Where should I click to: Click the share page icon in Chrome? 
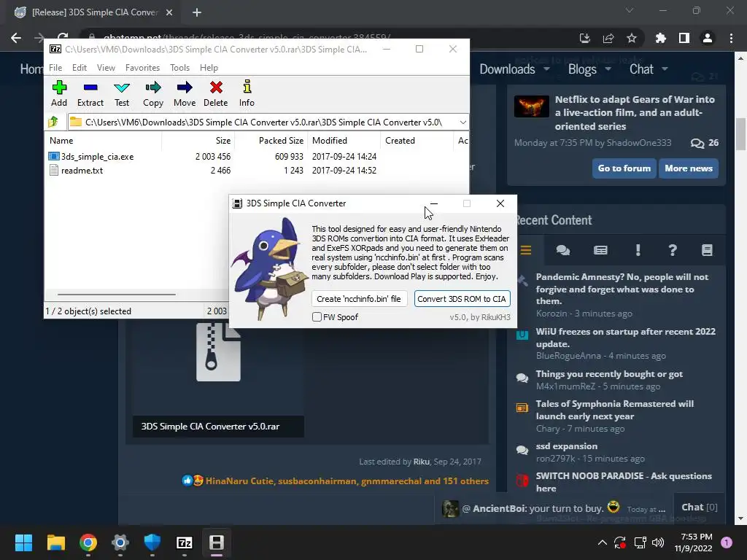(x=608, y=38)
